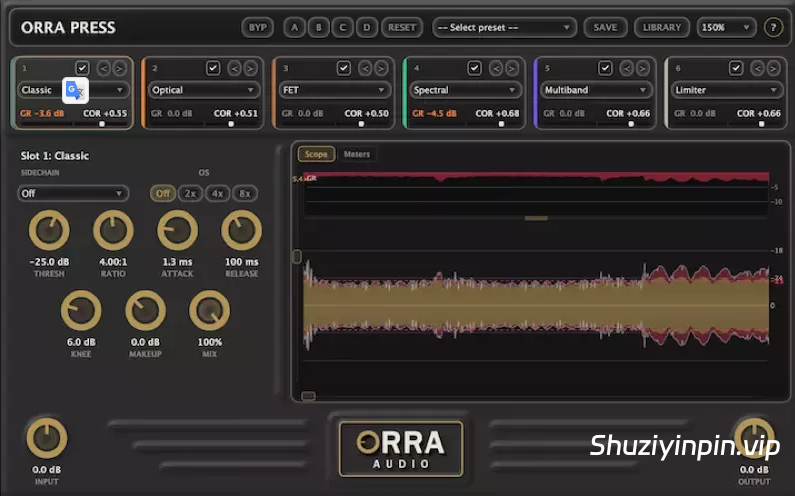795x496 pixels.
Task: Click slot 1 COR meter handle
Action: coord(102,124)
